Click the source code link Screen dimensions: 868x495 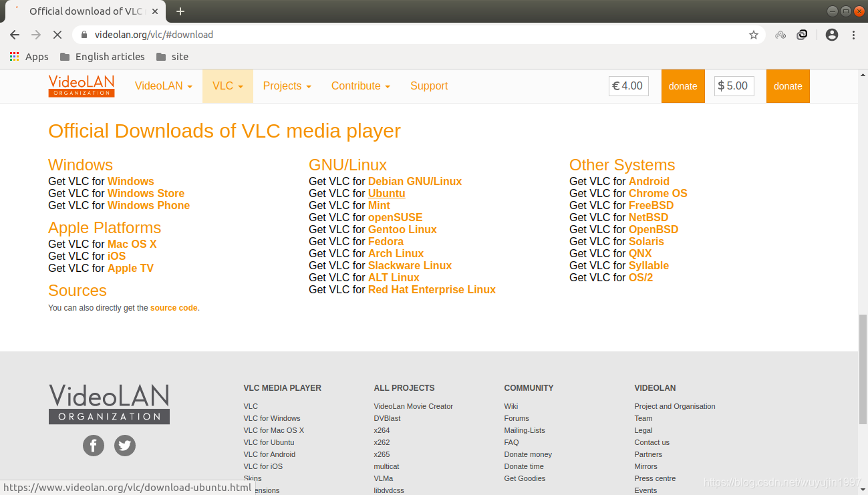(x=174, y=308)
